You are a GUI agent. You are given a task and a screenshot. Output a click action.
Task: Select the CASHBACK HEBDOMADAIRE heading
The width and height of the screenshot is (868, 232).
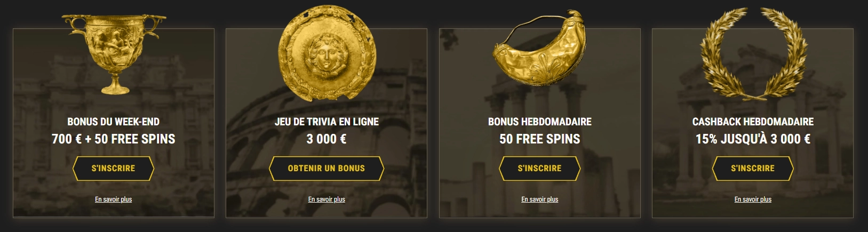(x=753, y=122)
